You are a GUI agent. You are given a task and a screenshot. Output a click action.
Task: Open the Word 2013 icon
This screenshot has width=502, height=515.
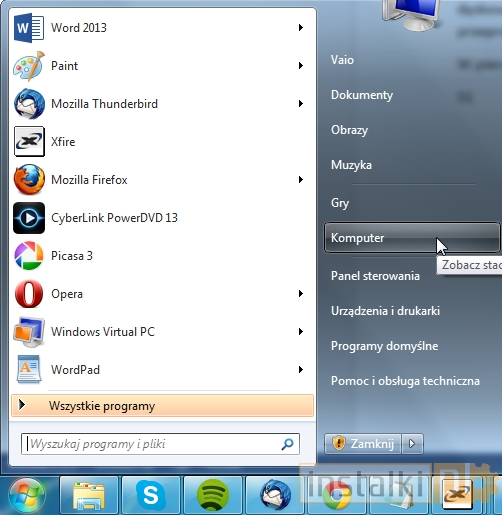(29, 28)
